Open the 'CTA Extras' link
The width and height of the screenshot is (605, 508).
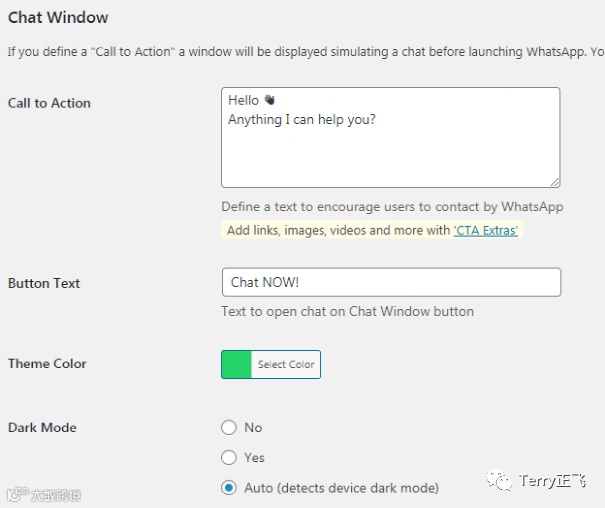tap(486, 230)
